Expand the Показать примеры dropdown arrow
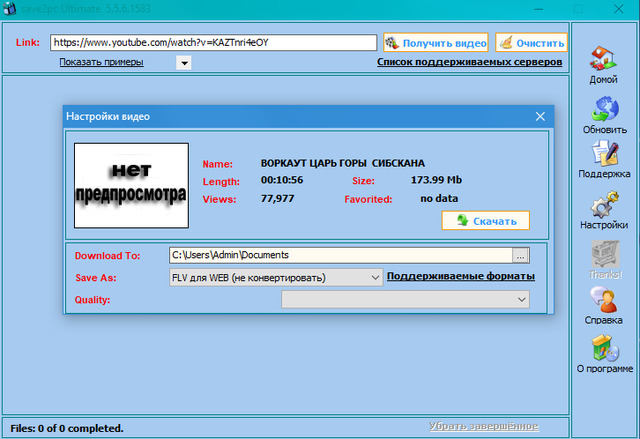The image size is (640, 439). [x=184, y=63]
